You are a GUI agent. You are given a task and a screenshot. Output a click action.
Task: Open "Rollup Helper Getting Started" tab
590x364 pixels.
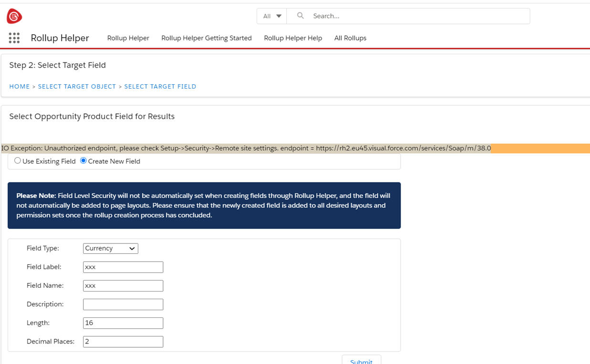[206, 38]
